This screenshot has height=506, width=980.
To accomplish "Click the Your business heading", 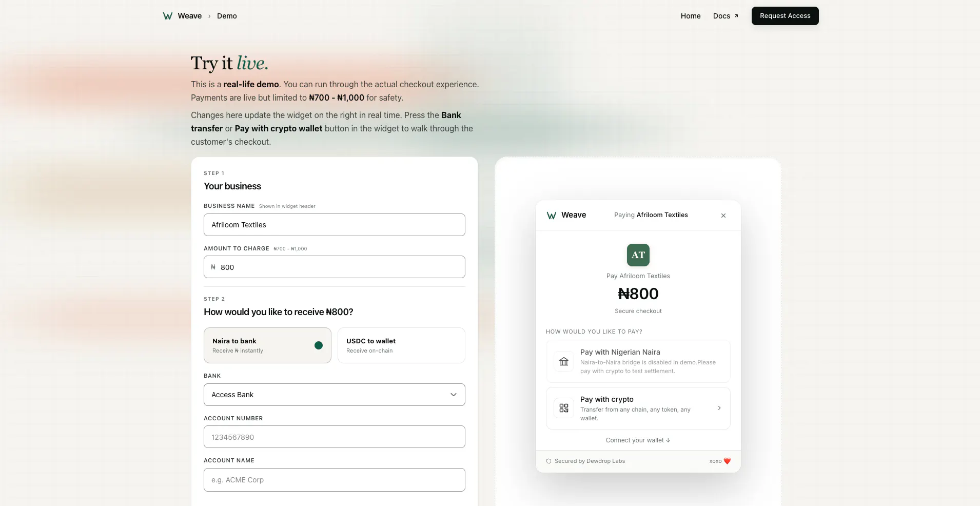I will (232, 186).
